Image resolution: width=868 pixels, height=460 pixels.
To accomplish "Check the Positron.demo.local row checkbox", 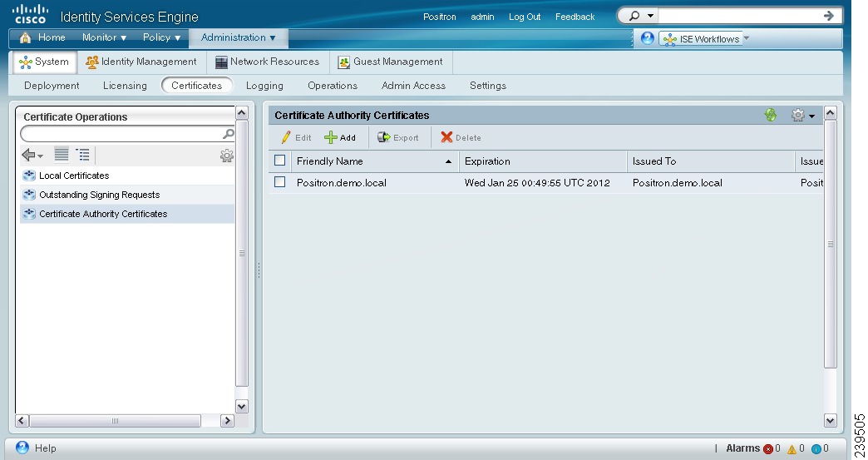I will 279,182.
